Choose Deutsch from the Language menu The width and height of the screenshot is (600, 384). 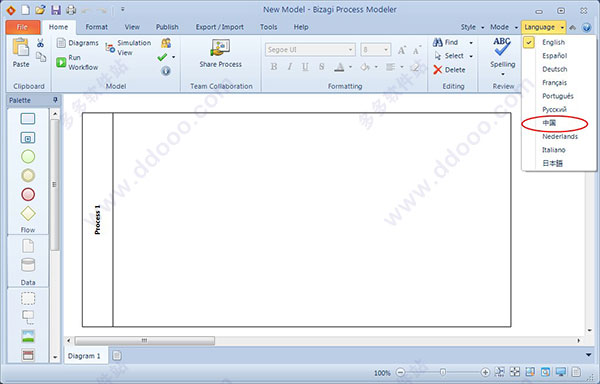pyautogui.click(x=554, y=69)
